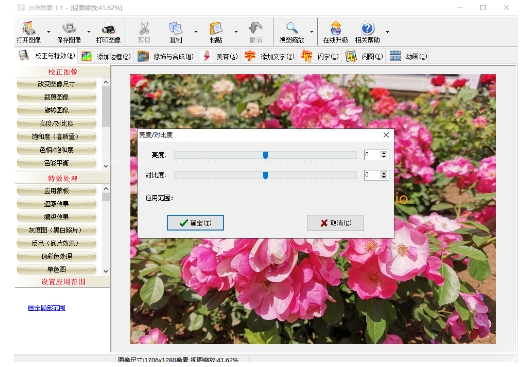
Task: Click the blue hyperlink in the lower-left panel
Action: pyautogui.click(x=47, y=308)
